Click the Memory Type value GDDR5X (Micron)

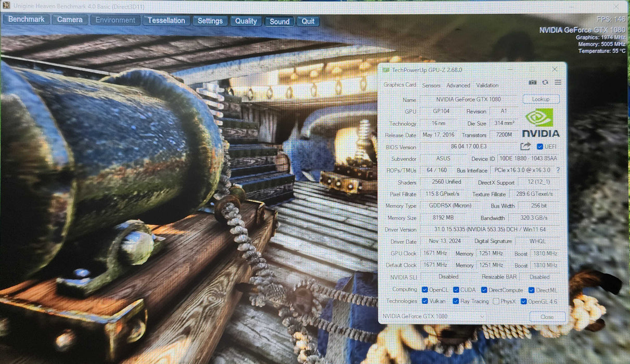pos(450,205)
